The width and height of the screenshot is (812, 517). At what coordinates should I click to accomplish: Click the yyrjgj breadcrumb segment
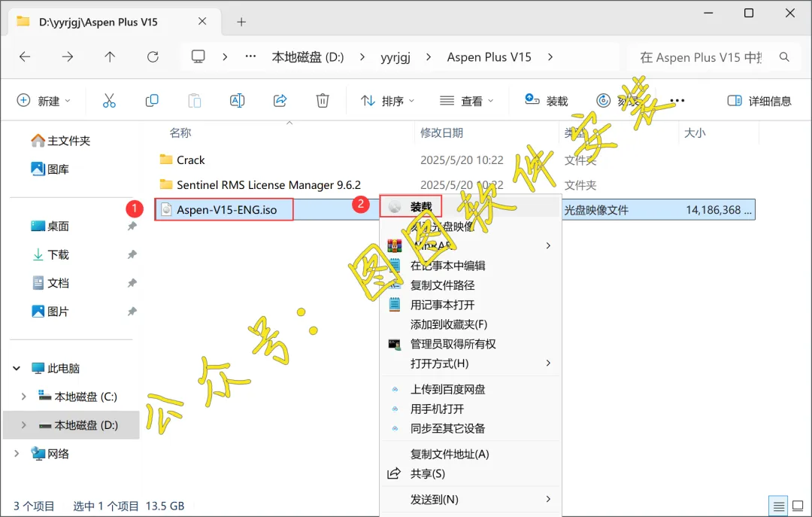click(395, 57)
